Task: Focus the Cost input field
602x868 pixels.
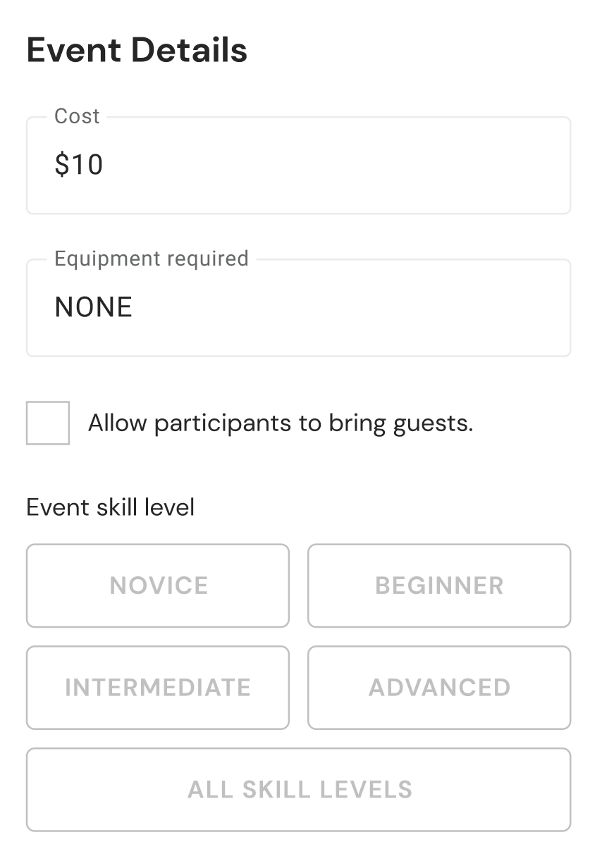Action: pyautogui.click(x=298, y=166)
